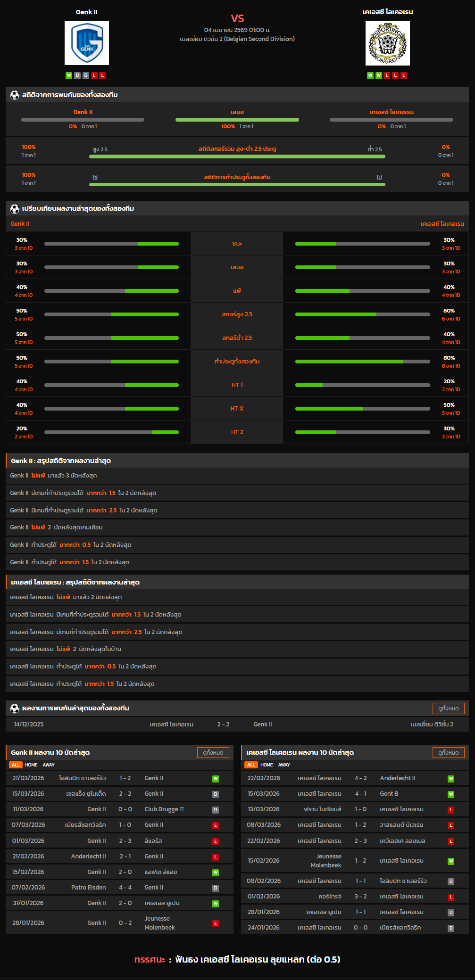Select ALL filter in Genk II last 10 matches
The height and width of the screenshot is (980, 475).
(x=16, y=765)
